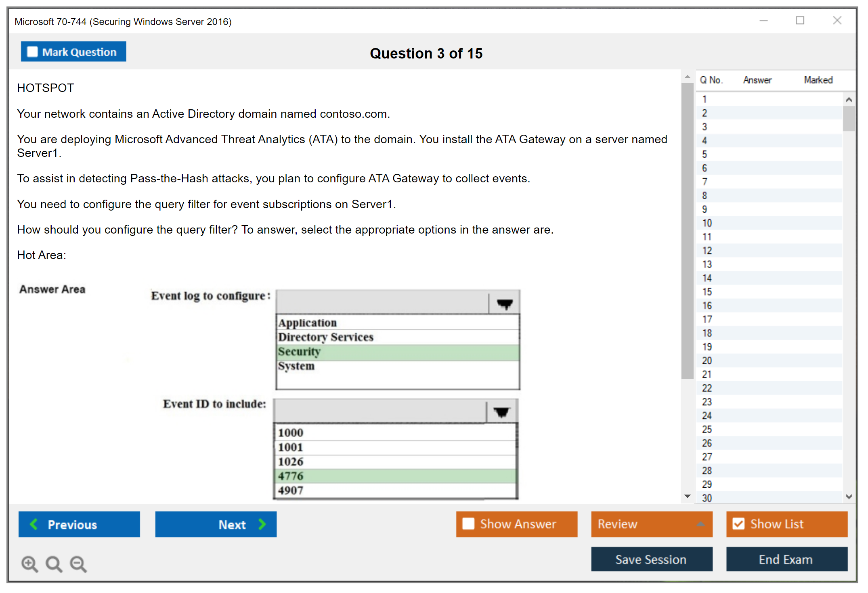Enable the Show Answer checkbox

468,524
